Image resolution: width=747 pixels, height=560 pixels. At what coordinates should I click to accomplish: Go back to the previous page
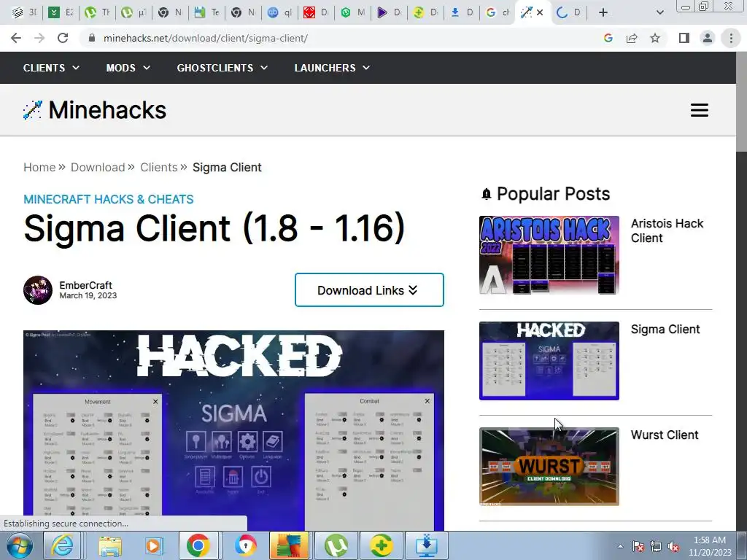point(16,38)
